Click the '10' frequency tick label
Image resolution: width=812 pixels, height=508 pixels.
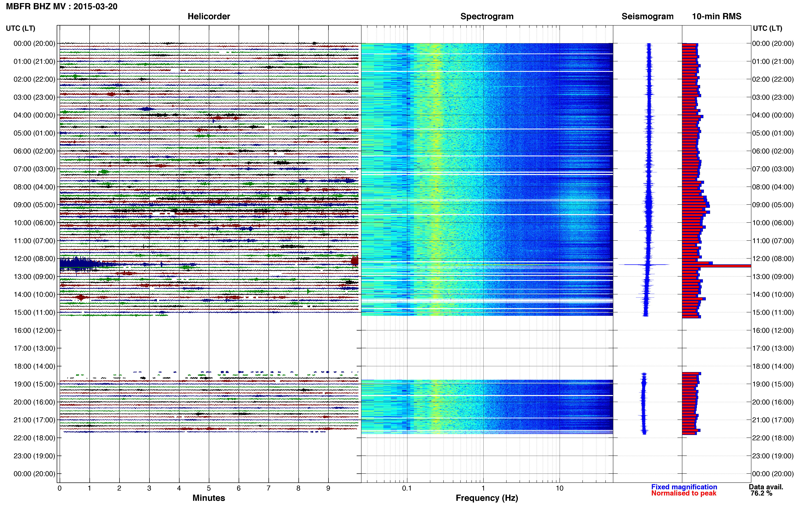pos(559,488)
